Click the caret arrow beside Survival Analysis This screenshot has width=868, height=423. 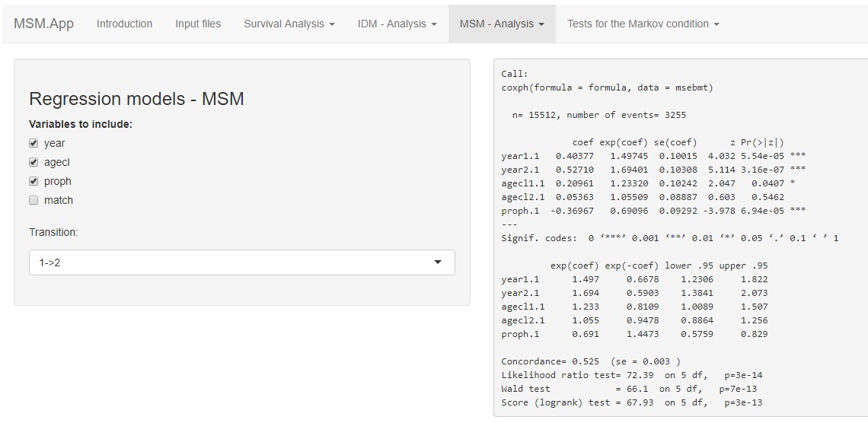[x=332, y=24]
